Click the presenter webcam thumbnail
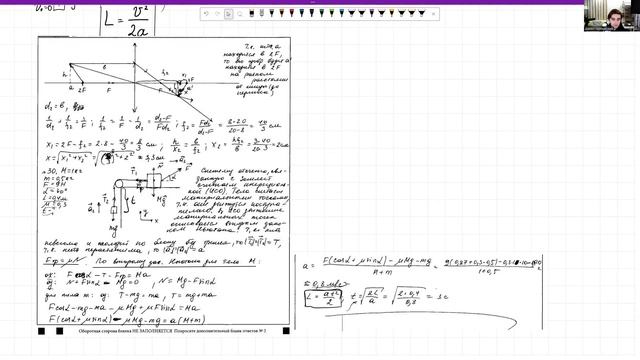The height and width of the screenshot is (360, 640). 612,16
